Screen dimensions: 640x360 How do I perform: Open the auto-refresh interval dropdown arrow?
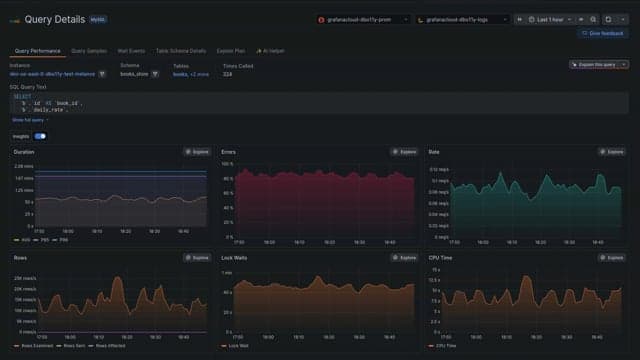(623, 20)
